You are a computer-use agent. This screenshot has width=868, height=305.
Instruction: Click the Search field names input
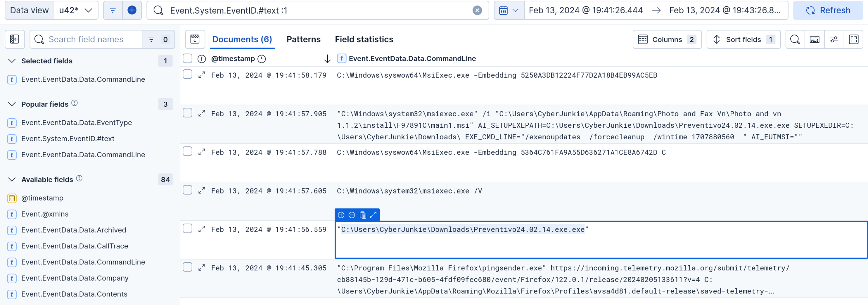(86, 39)
